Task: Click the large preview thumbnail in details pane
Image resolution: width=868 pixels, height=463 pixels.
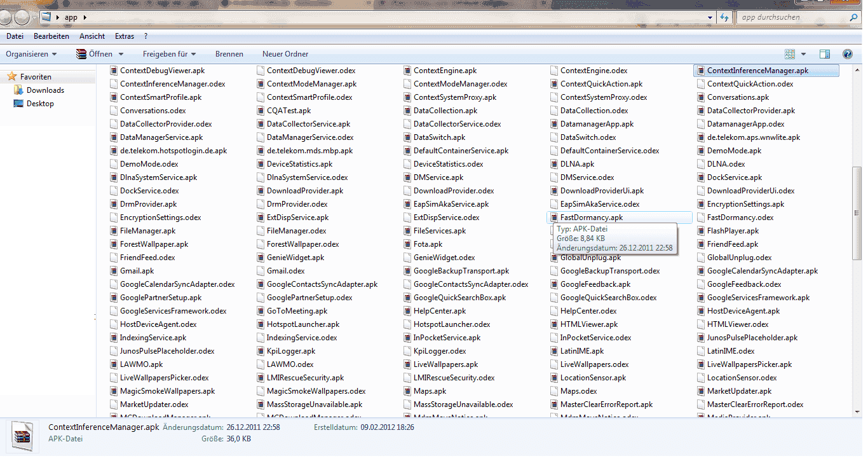Action: tap(22, 438)
